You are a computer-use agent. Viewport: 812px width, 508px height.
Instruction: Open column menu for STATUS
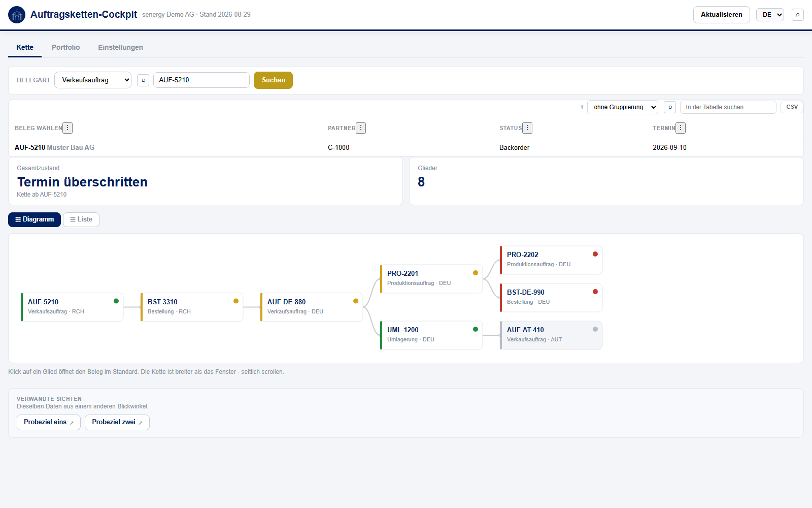(527, 128)
